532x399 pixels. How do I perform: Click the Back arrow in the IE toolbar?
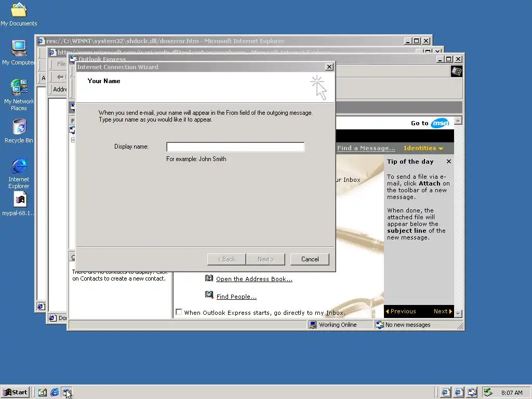(60, 77)
